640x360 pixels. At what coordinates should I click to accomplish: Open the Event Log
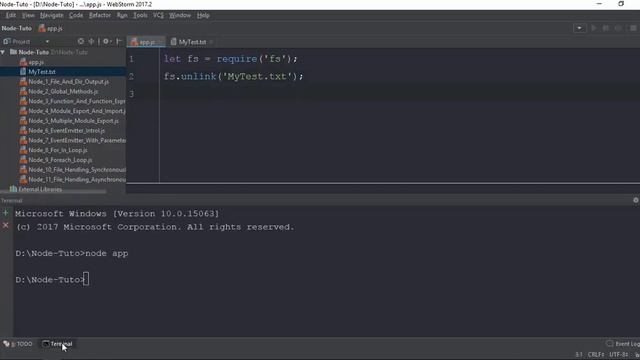622,344
